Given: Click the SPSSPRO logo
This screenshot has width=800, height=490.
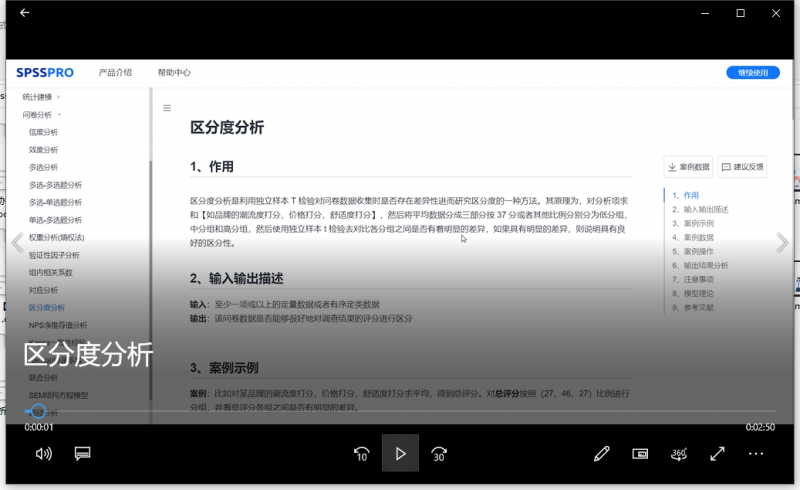Looking at the screenshot, I should 45,72.
